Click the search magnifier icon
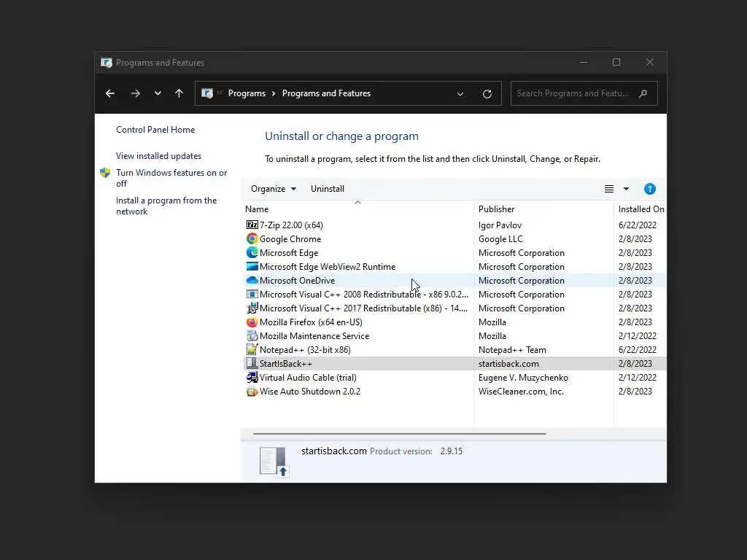Viewport: 747px width, 560px height. [643, 93]
